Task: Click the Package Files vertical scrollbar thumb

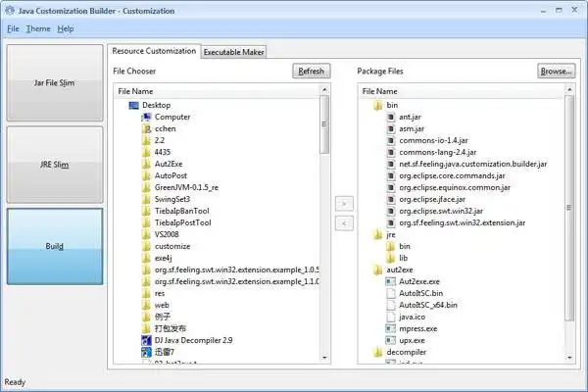Action: [569, 208]
